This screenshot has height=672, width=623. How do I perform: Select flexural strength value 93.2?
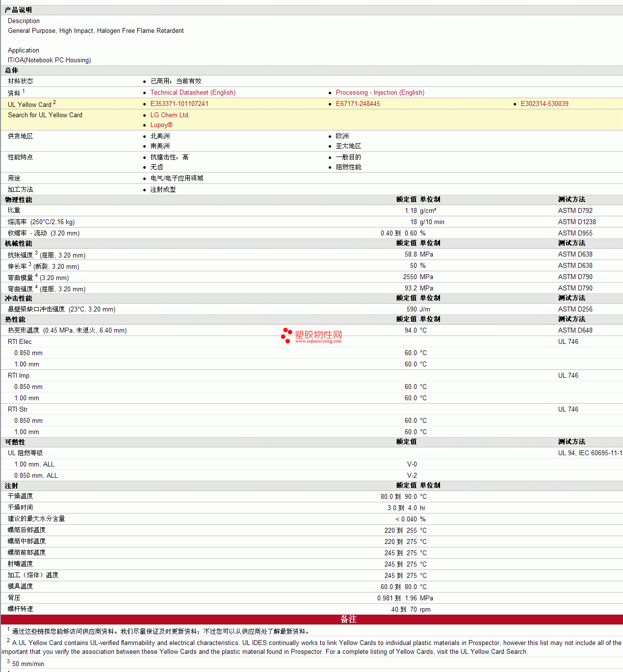tap(411, 288)
